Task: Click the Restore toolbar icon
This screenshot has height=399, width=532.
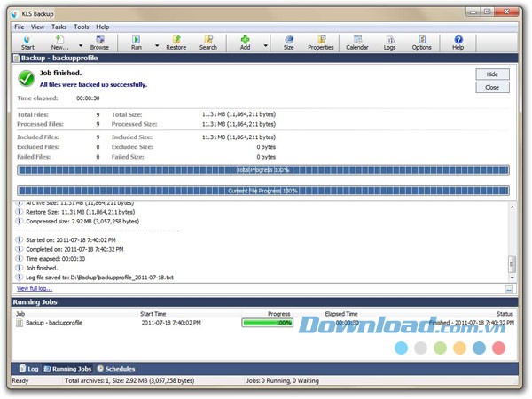Action: point(176,42)
